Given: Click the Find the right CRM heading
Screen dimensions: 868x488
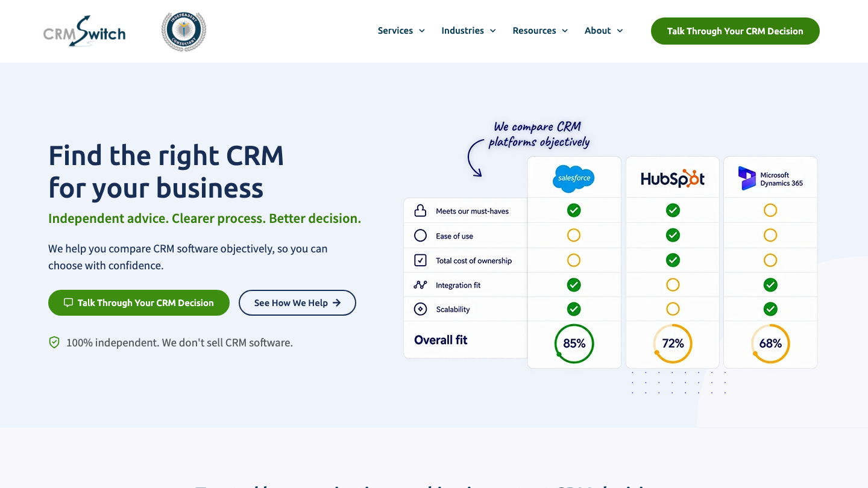Looking at the screenshot, I should [x=166, y=172].
